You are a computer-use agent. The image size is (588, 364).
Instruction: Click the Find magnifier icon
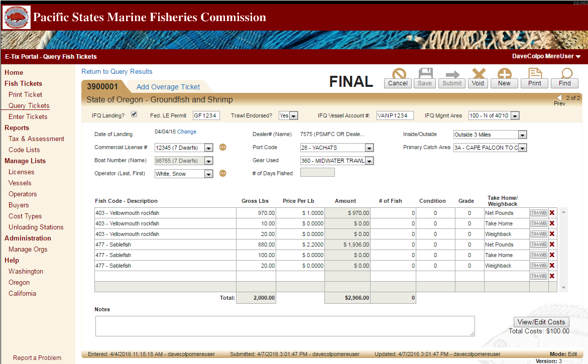(x=566, y=73)
